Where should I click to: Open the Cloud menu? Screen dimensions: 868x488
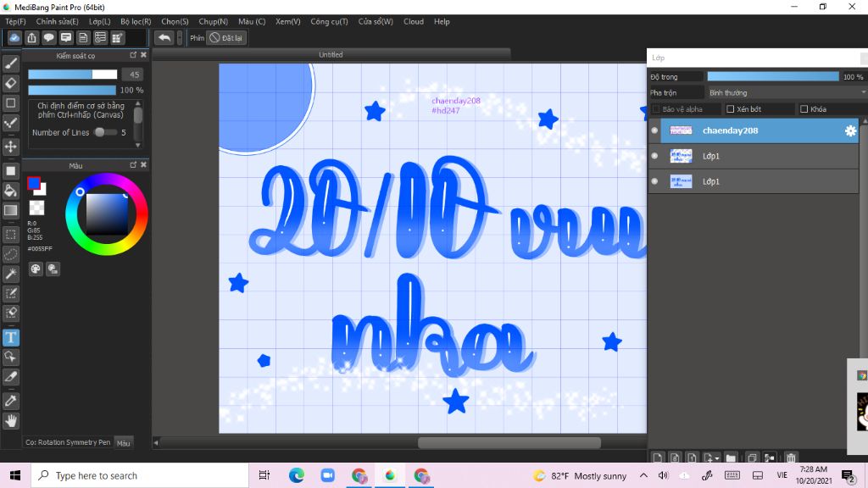pyautogui.click(x=414, y=21)
